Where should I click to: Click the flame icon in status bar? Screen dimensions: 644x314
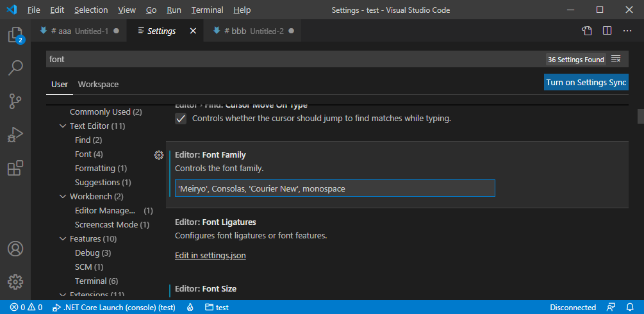(x=190, y=308)
